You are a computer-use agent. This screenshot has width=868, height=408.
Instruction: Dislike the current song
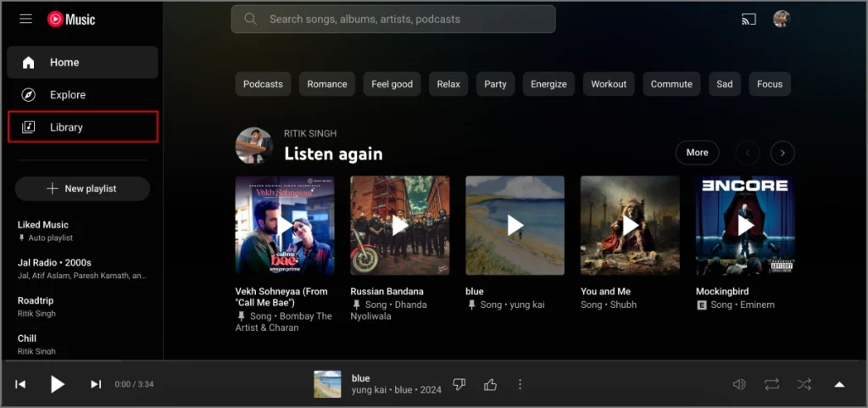click(459, 384)
